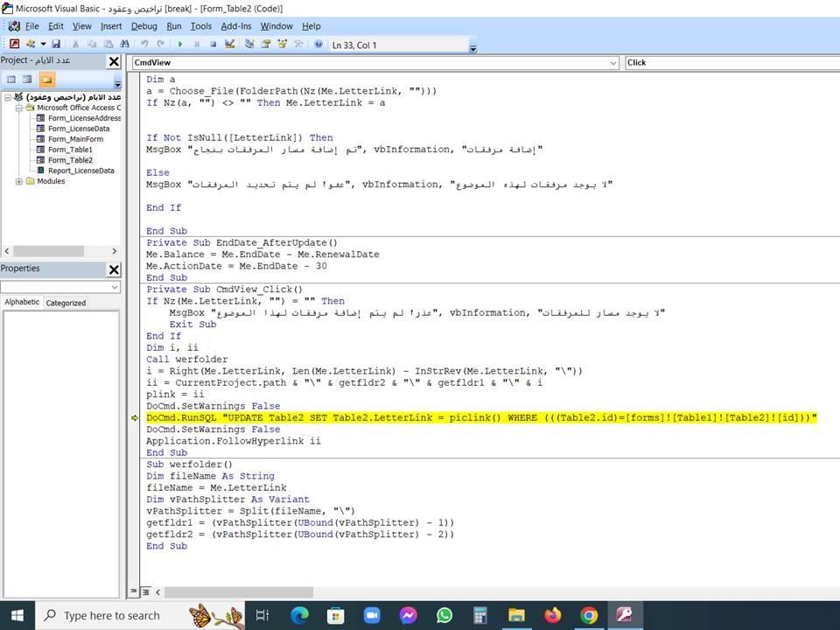Toggle Full Module View button at bottom left
Viewport: 840px width, 630px height.
point(145,591)
